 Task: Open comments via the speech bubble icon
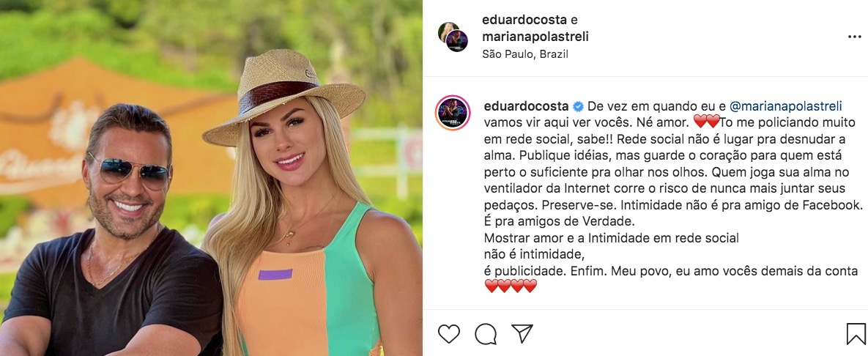coord(486,334)
